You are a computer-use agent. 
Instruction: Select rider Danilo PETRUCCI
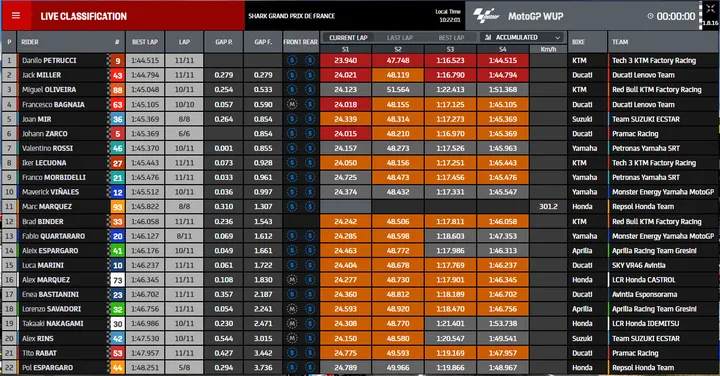(49, 60)
